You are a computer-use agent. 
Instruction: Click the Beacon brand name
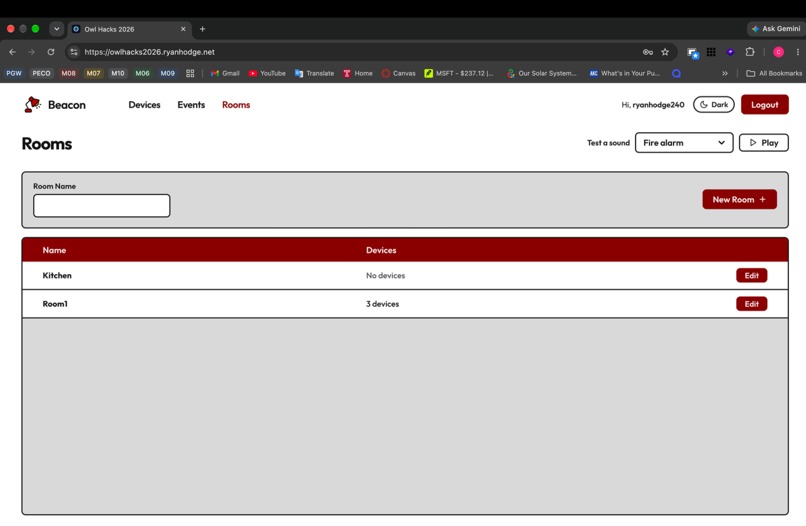[x=67, y=105]
